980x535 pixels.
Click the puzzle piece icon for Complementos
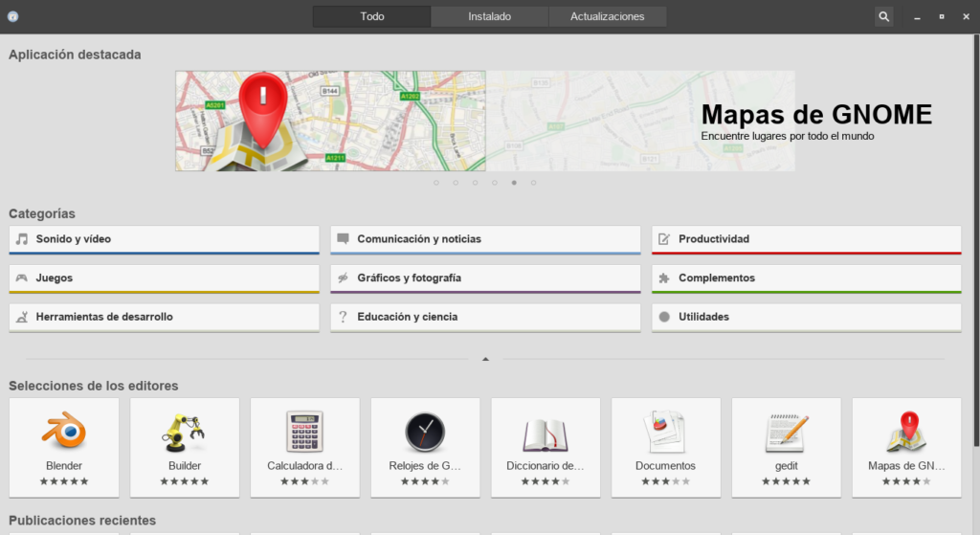click(x=664, y=278)
